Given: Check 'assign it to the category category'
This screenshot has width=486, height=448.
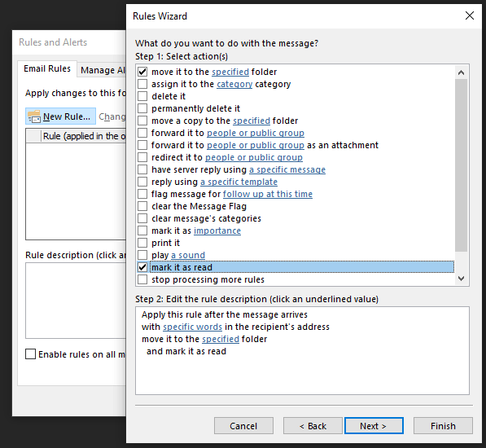Looking at the screenshot, I should pos(142,84).
